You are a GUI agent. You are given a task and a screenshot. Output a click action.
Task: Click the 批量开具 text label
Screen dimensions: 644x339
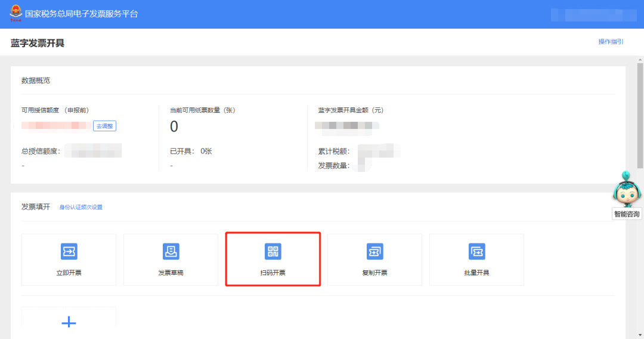(x=476, y=273)
